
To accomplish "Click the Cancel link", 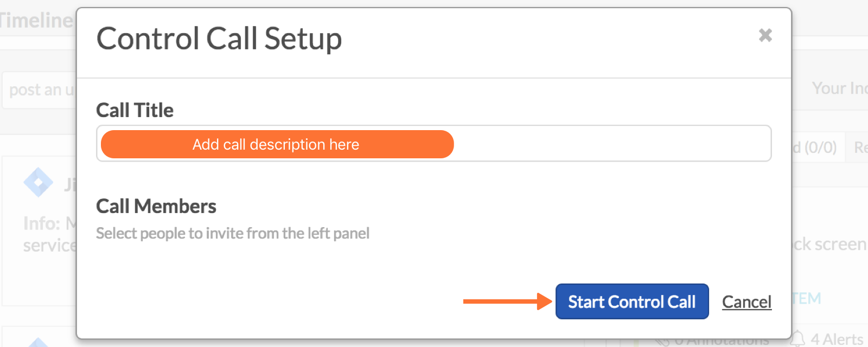I will pyautogui.click(x=746, y=302).
